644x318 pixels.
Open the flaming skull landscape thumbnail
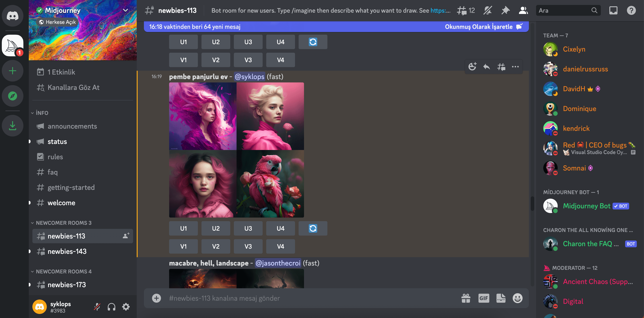tap(203, 278)
